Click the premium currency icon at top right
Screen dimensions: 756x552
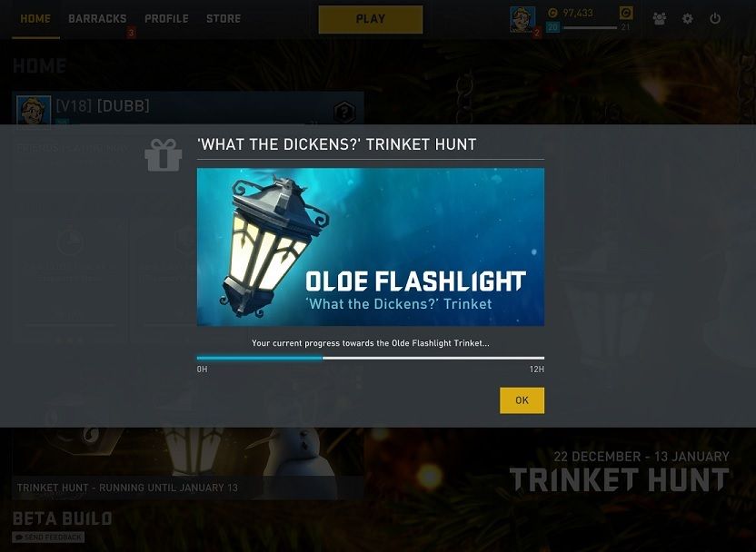(x=626, y=13)
